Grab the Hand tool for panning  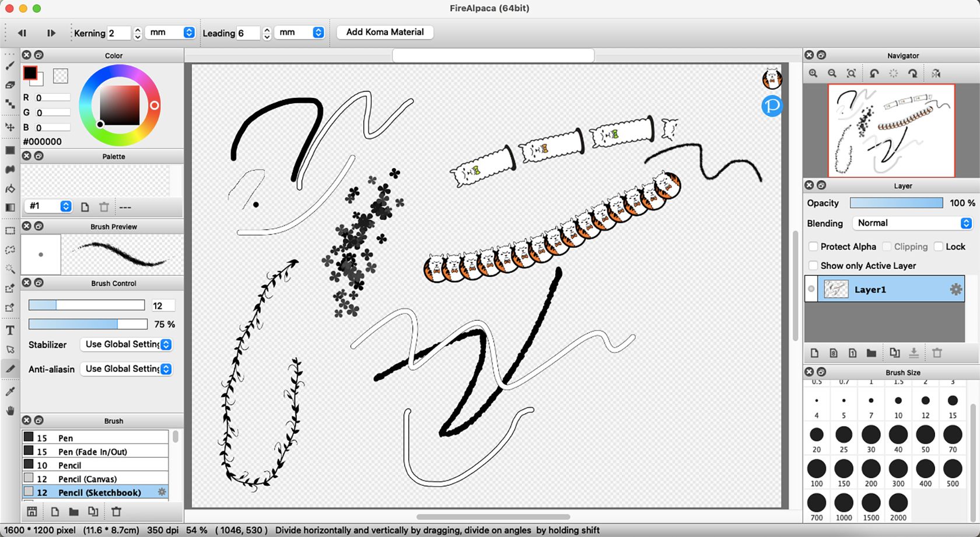(10, 411)
